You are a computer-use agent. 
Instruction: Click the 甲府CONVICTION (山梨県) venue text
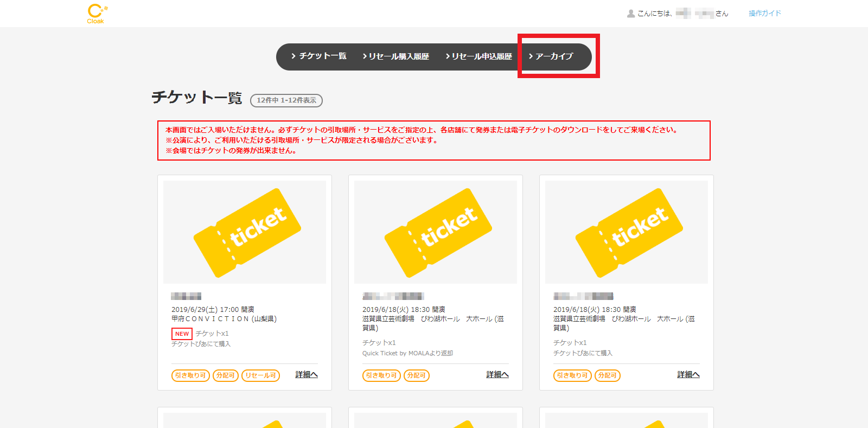coord(224,319)
